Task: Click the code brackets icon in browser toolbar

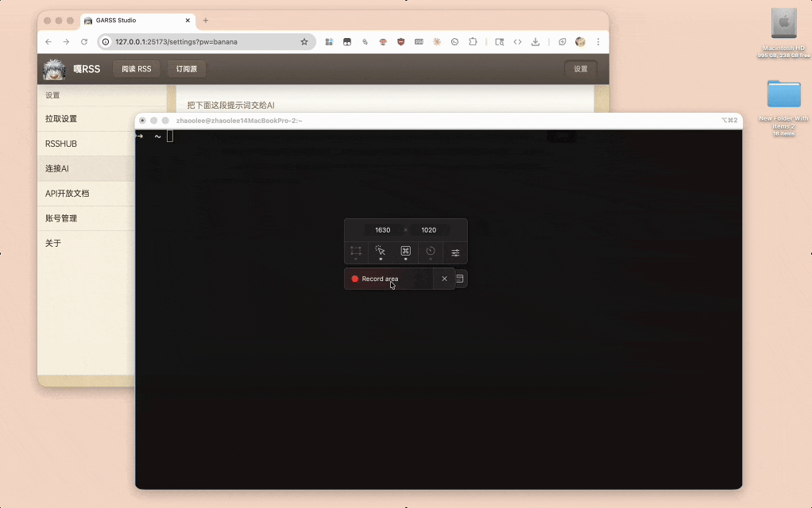Action: click(517, 42)
